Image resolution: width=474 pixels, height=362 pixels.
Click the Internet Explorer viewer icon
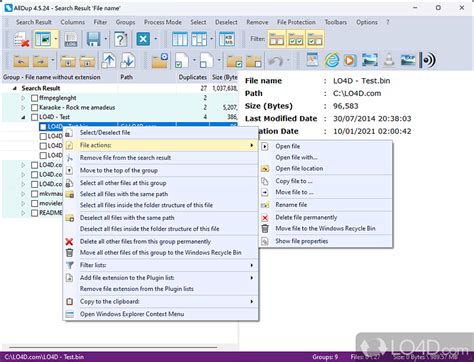(332, 60)
